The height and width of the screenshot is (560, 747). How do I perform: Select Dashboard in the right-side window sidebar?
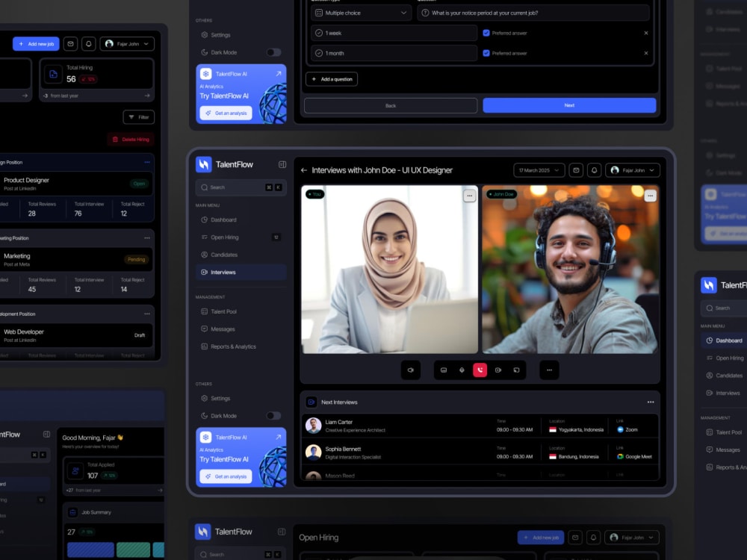(x=724, y=340)
